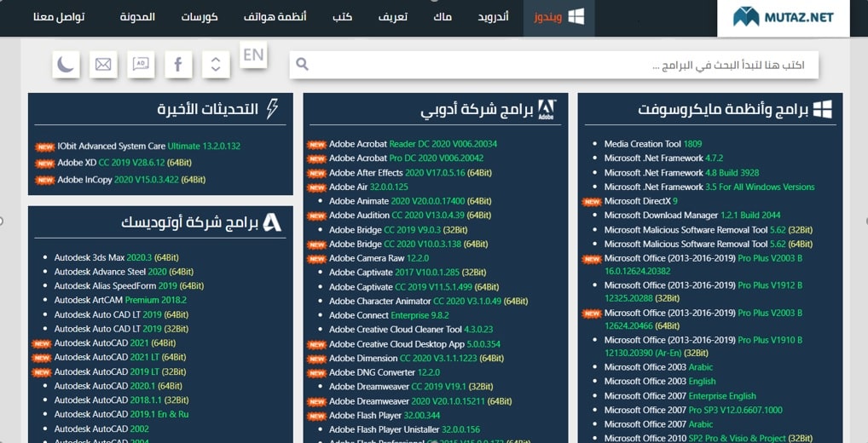The width and height of the screenshot is (868, 443).
Task: Toggle dark mode with the moon icon
Action: click(x=66, y=64)
